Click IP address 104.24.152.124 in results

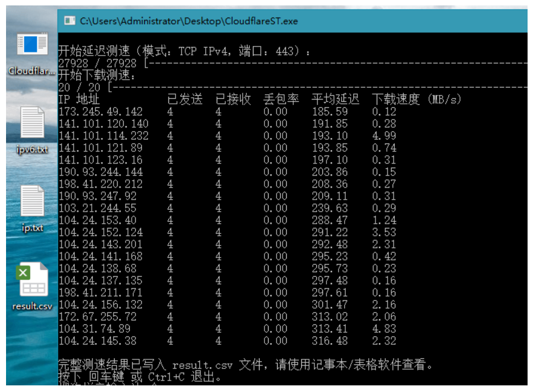click(100, 232)
